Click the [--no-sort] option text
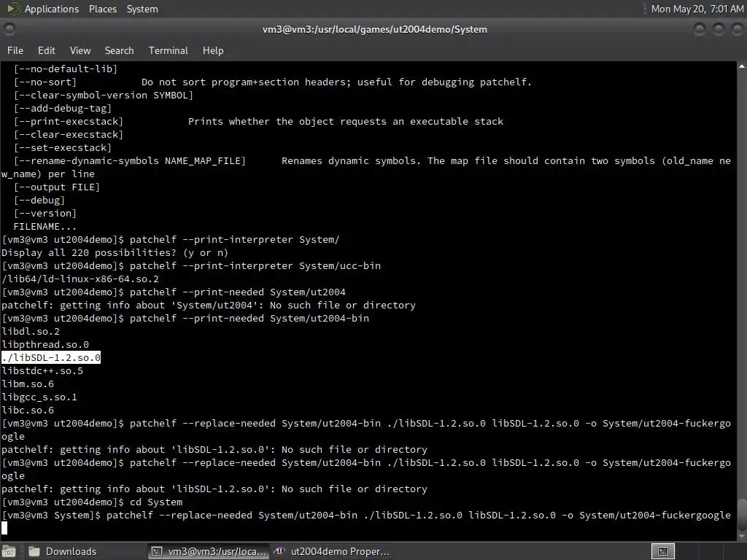 click(45, 82)
